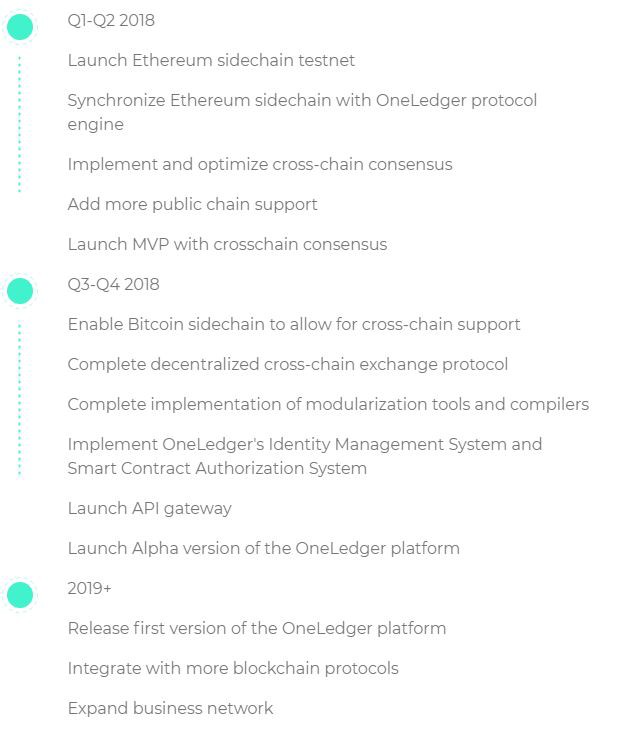
Task: Click the 2019+ timeline circle marker
Action: [x=20, y=595]
